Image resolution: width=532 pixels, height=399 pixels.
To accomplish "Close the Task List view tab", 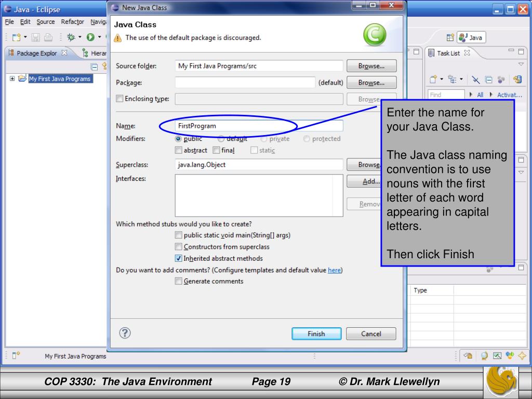I will [x=467, y=52].
